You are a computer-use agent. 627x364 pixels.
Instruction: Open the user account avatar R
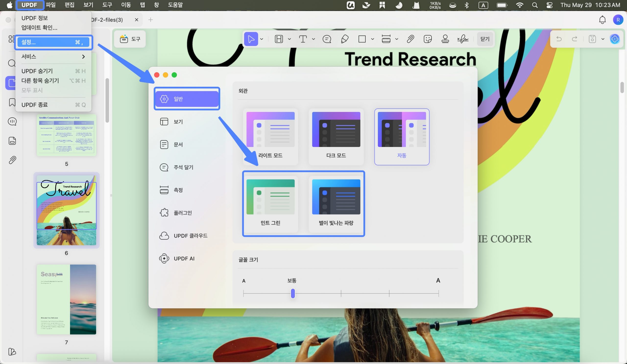(618, 20)
